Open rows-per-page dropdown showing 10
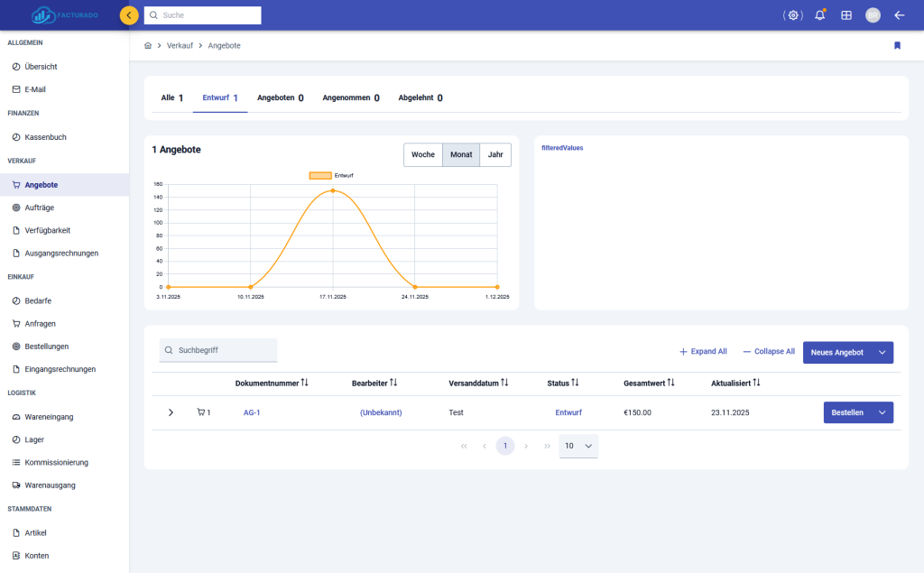The height and width of the screenshot is (573, 924). 578,446
